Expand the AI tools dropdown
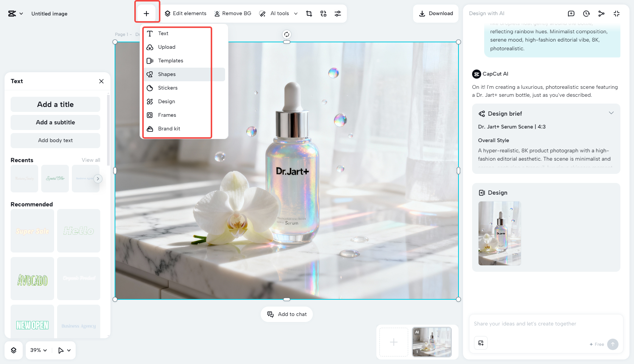The image size is (634, 364). click(x=295, y=13)
